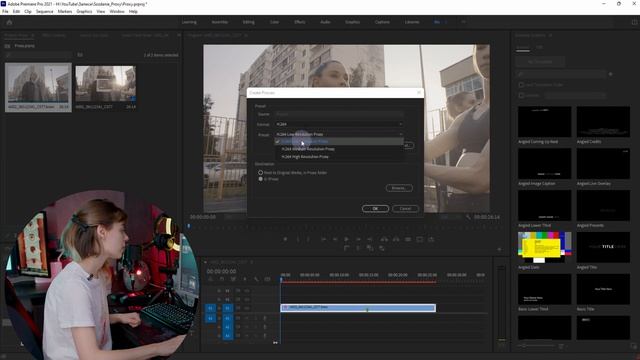This screenshot has width=640, height=360.
Task: Click Browse button in Create Proxies dialog
Action: 399,188
